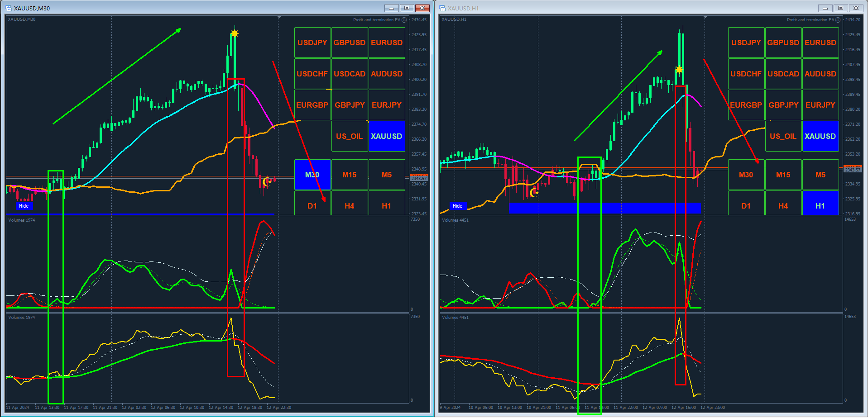868x418 pixels.
Task: Click the 'XAUUSD,M30' label inside the chart
Action: 22,19
